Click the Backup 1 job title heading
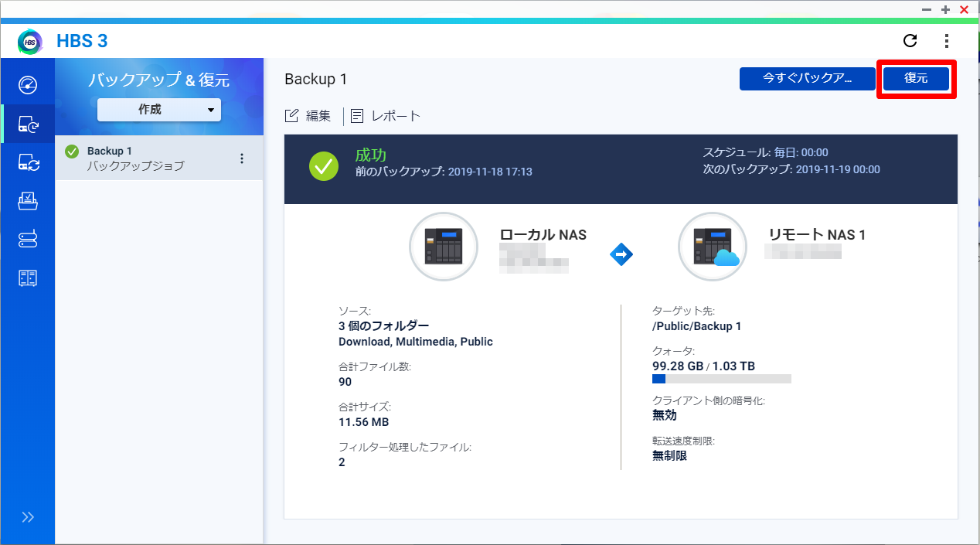980x545 pixels. 316,79
